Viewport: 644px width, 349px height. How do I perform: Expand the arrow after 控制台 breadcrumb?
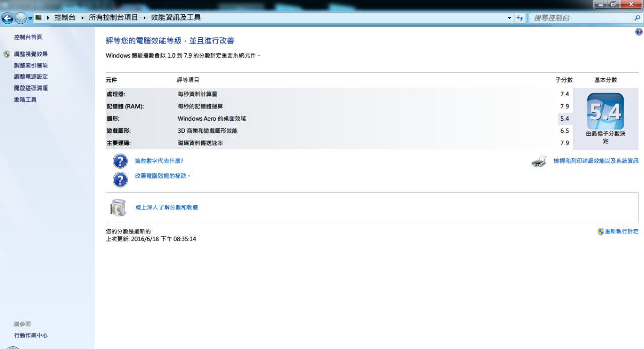coord(82,18)
